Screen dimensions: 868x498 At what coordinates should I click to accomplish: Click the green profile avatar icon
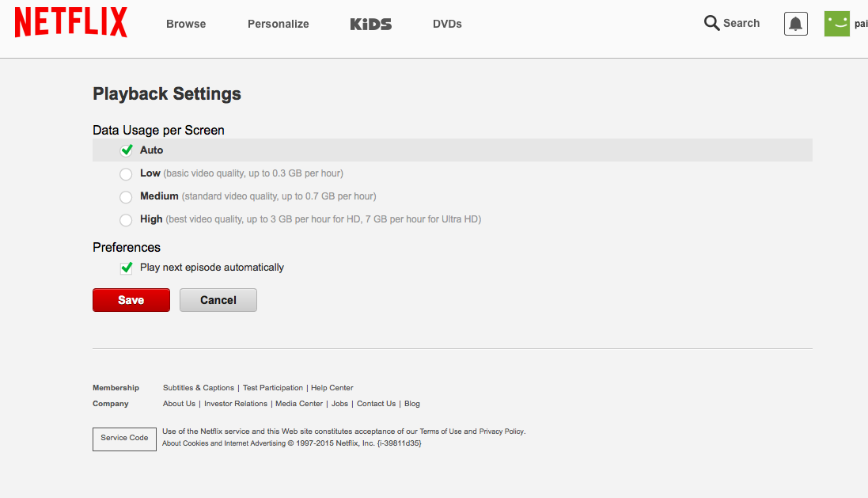coord(836,24)
